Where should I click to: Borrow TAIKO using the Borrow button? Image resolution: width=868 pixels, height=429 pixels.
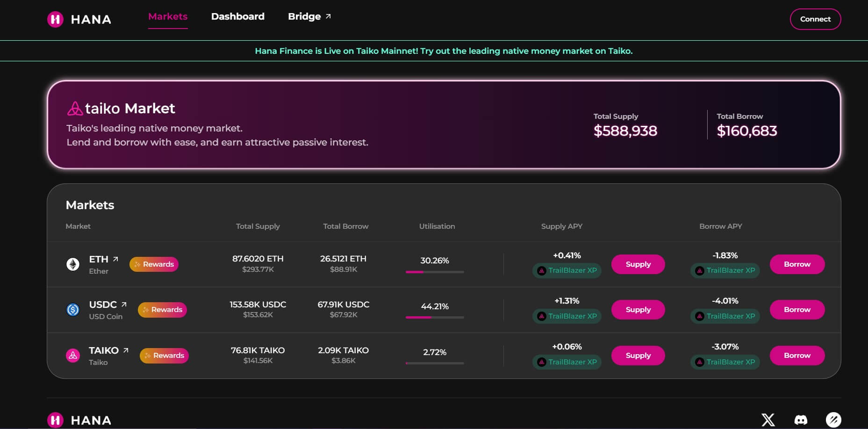797,356
